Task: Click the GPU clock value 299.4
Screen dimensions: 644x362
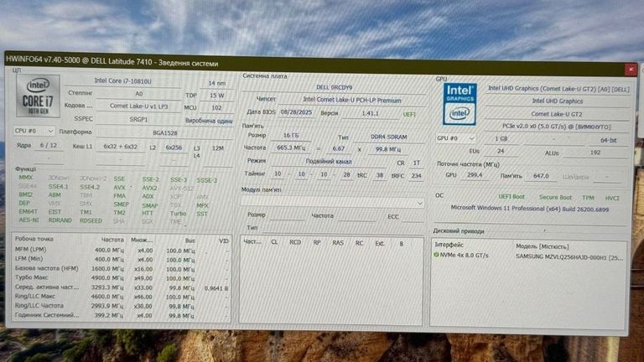Action: pyautogui.click(x=475, y=175)
